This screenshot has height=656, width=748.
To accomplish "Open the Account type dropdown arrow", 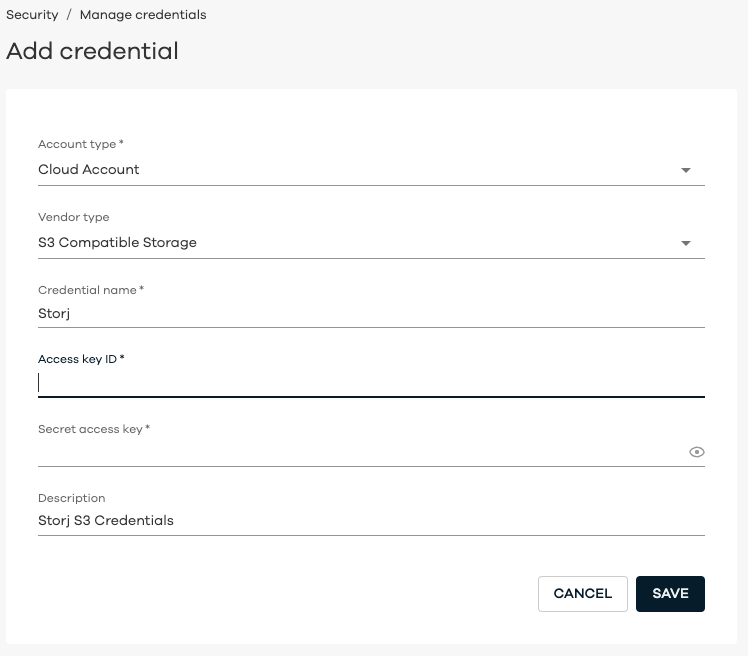I will (x=686, y=170).
